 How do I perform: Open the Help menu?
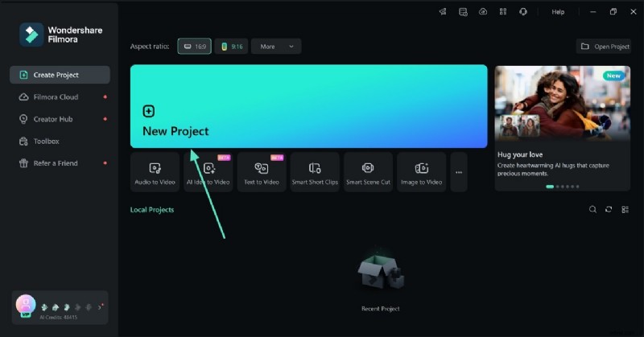(x=558, y=12)
